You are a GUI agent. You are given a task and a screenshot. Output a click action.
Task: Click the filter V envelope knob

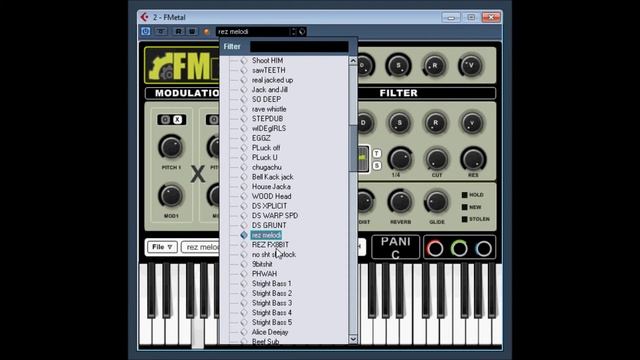[471, 122]
